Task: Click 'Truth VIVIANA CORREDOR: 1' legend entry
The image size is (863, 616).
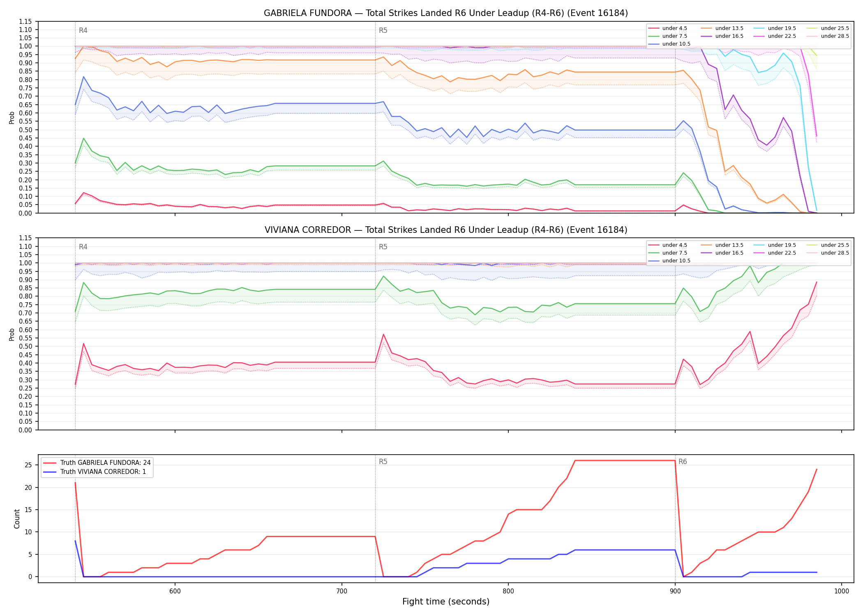Action: point(95,472)
